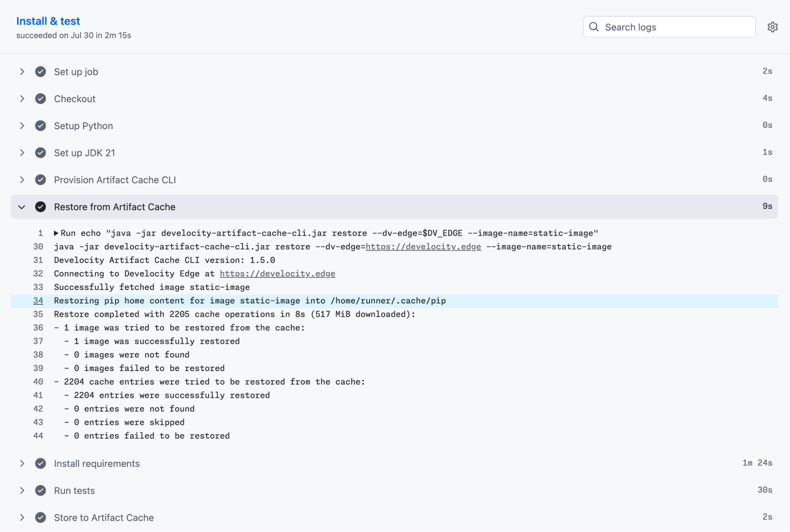This screenshot has height=532, width=790.
Task: Click '2204 cache entries were tried' line
Action: [209, 381]
